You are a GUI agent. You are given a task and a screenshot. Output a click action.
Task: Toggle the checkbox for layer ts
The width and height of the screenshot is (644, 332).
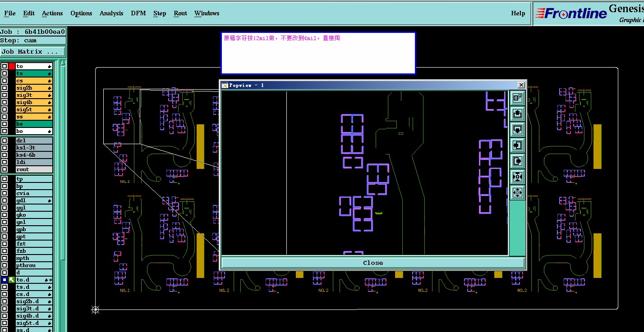[5, 73]
